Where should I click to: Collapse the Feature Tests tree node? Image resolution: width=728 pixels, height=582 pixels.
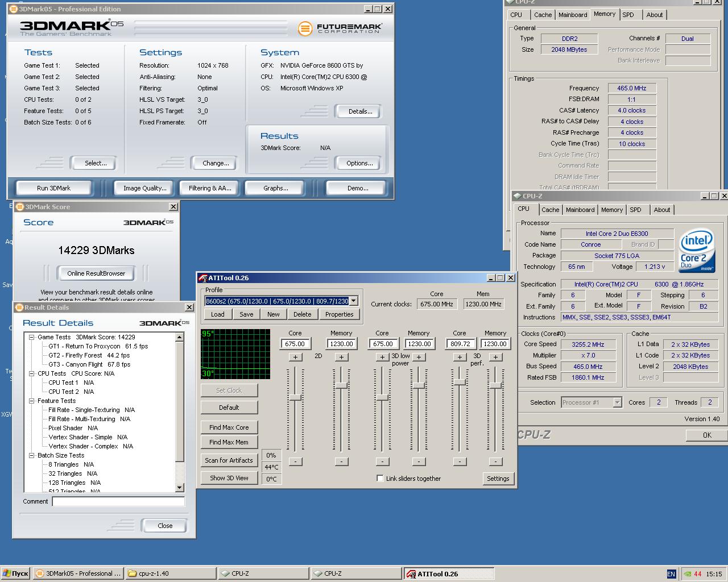coord(32,401)
